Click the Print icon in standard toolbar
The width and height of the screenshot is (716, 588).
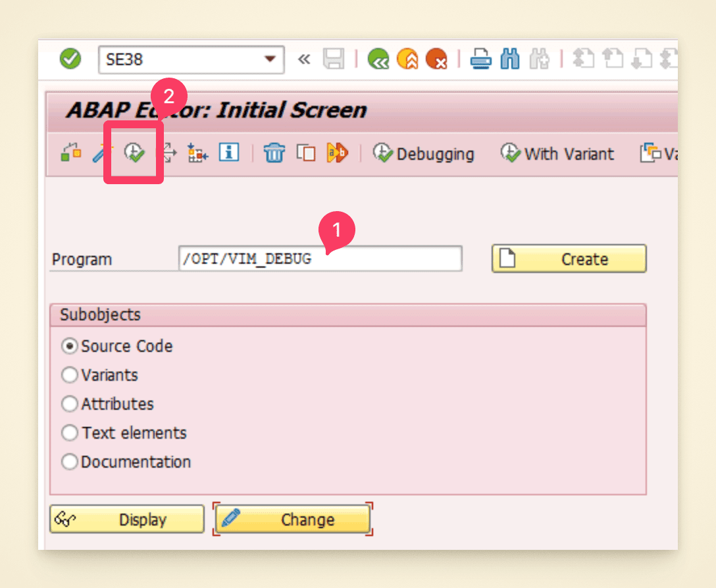coord(480,58)
